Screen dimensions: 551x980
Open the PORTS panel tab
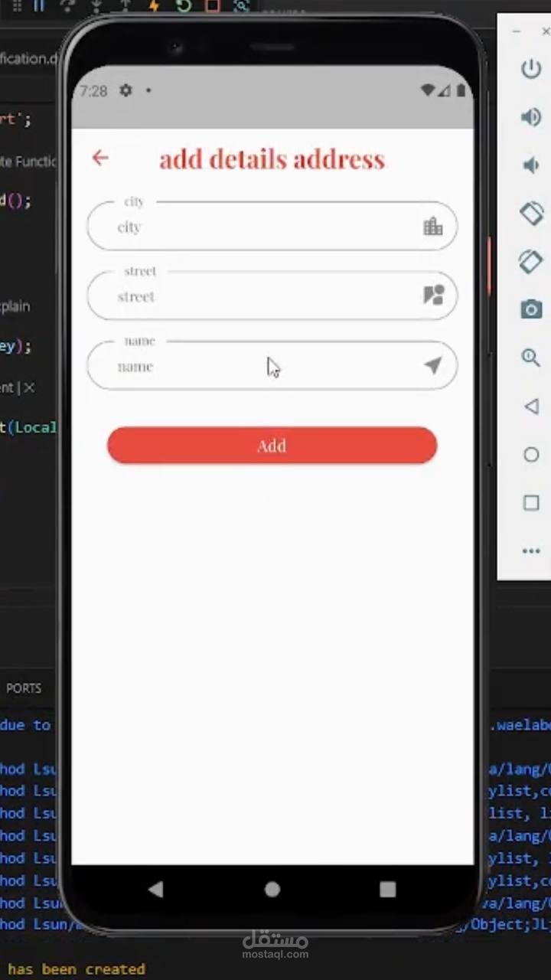pos(24,688)
